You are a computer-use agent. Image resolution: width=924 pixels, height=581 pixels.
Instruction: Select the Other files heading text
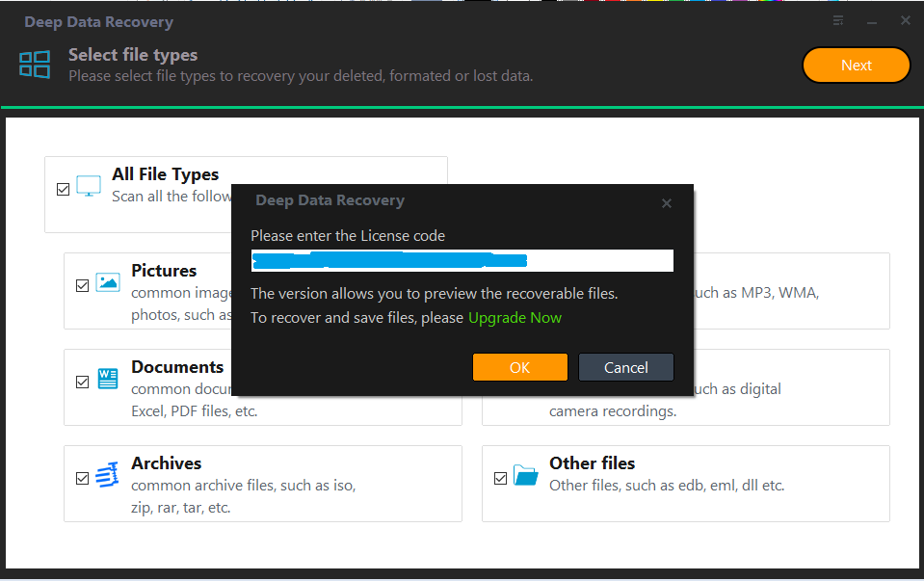592,463
